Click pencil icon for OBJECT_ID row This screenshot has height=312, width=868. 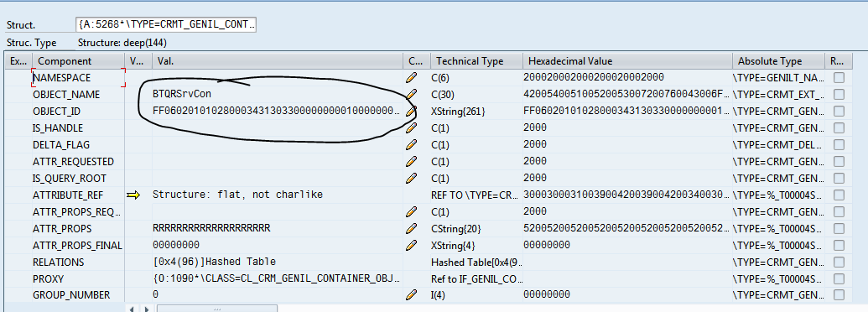[x=411, y=112]
